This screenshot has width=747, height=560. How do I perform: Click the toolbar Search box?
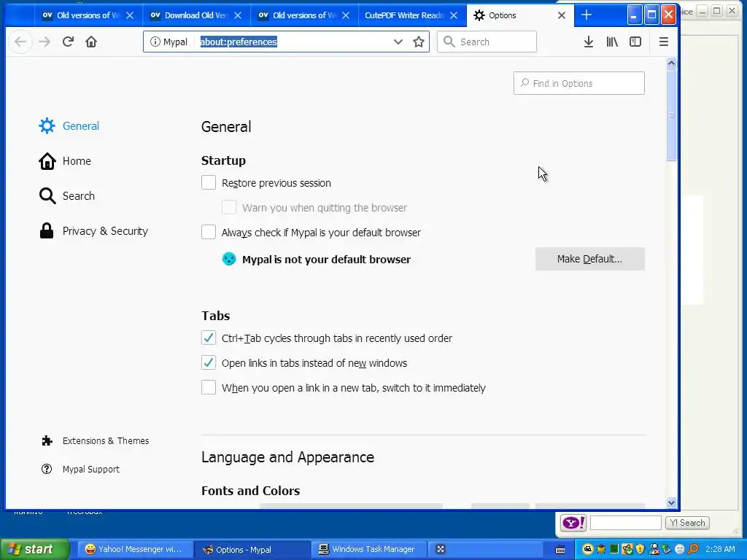coord(487,42)
